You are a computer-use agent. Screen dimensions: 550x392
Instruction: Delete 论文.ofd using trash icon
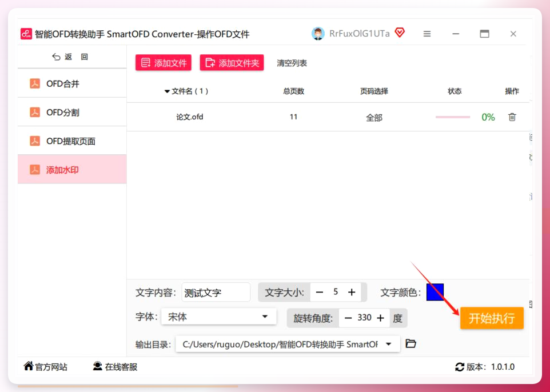(x=512, y=117)
